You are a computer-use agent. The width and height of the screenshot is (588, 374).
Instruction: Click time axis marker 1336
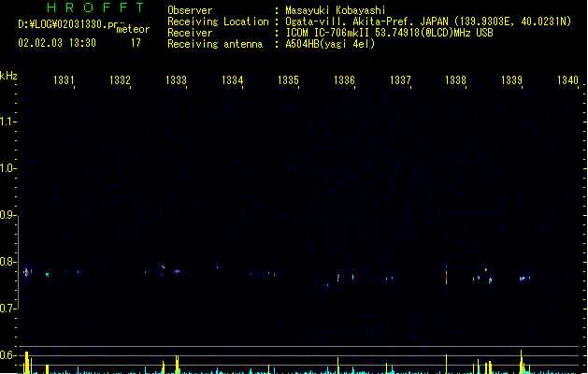pos(344,79)
